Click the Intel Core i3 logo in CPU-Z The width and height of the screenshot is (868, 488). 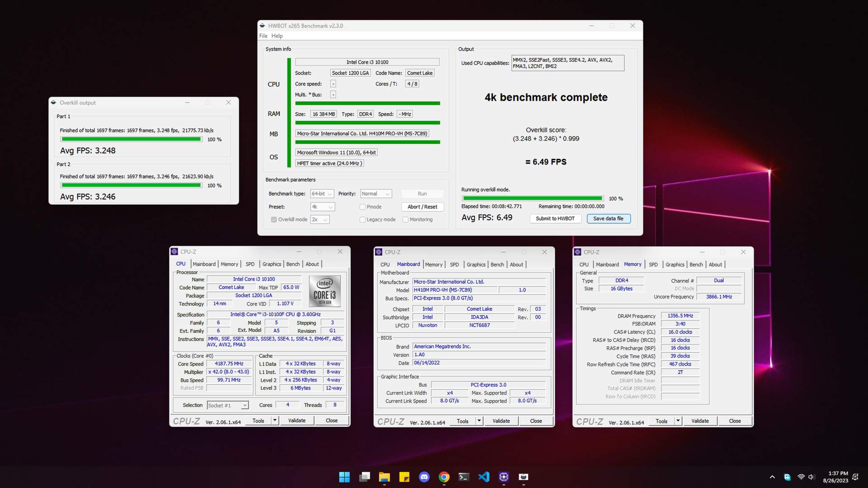pyautogui.click(x=325, y=291)
